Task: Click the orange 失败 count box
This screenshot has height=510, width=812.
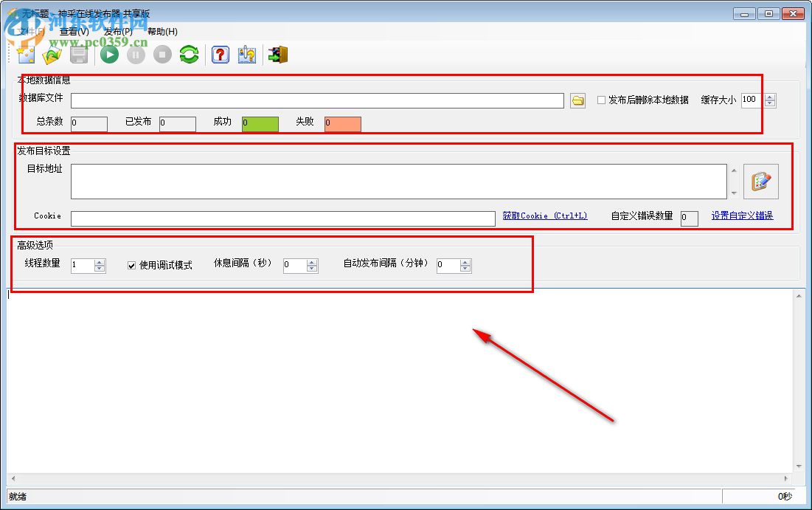Action: 343,124
